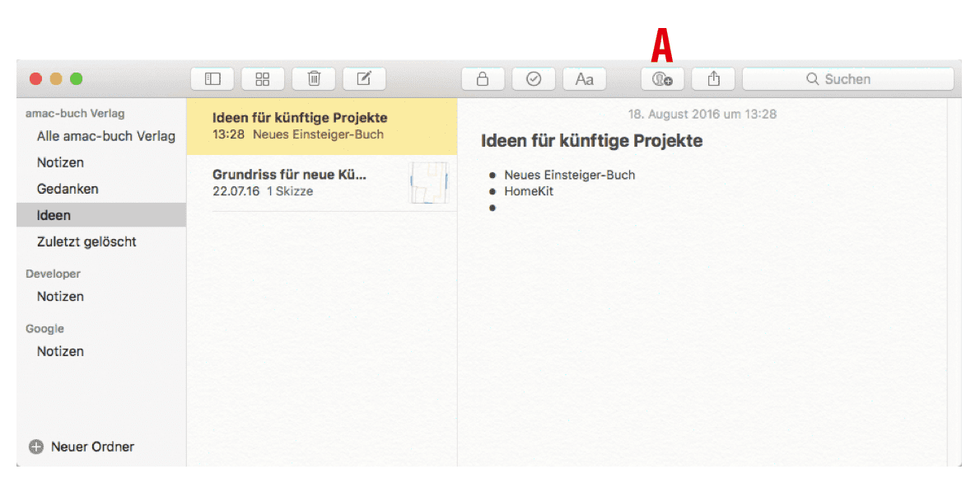
Task: Click the Neuer Ordner button
Action: (x=82, y=447)
